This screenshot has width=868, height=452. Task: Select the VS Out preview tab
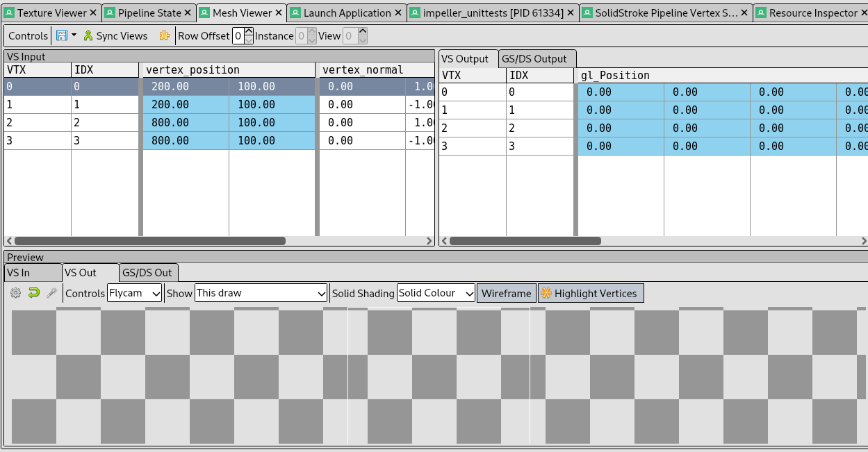coord(90,272)
